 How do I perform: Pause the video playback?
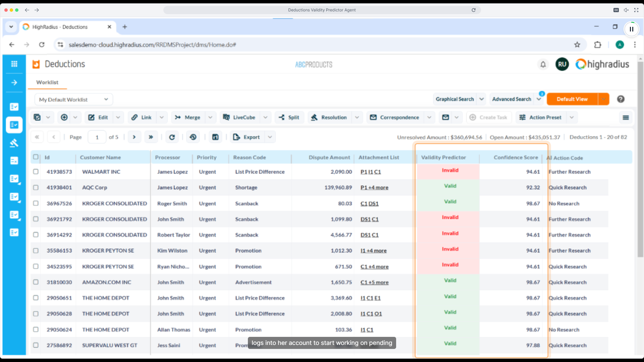(x=632, y=29)
